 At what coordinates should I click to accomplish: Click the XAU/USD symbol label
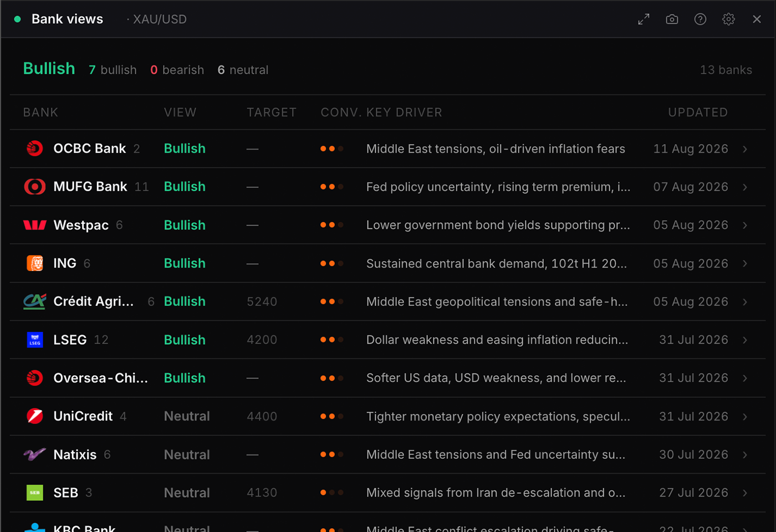click(160, 19)
